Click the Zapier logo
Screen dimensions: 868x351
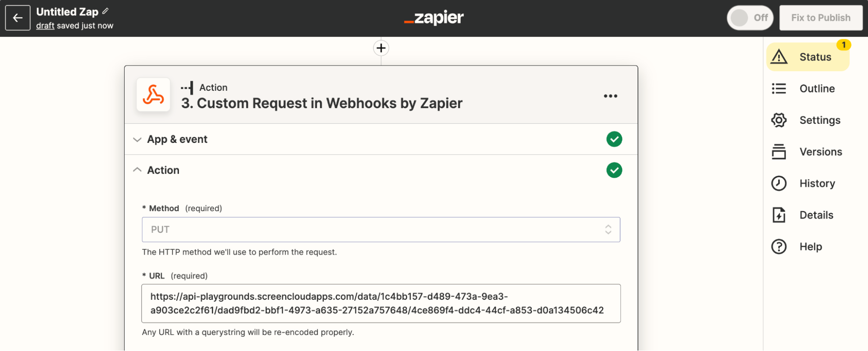pyautogui.click(x=434, y=18)
